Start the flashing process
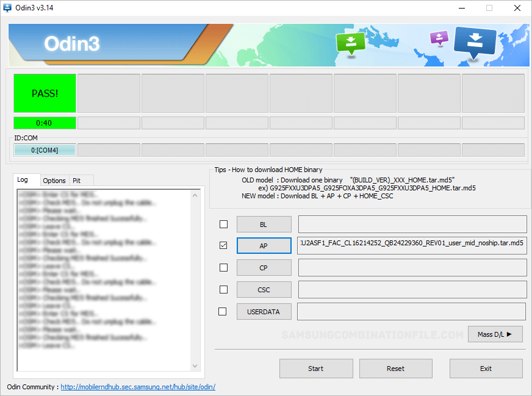The height and width of the screenshot is (396, 532). tap(316, 369)
